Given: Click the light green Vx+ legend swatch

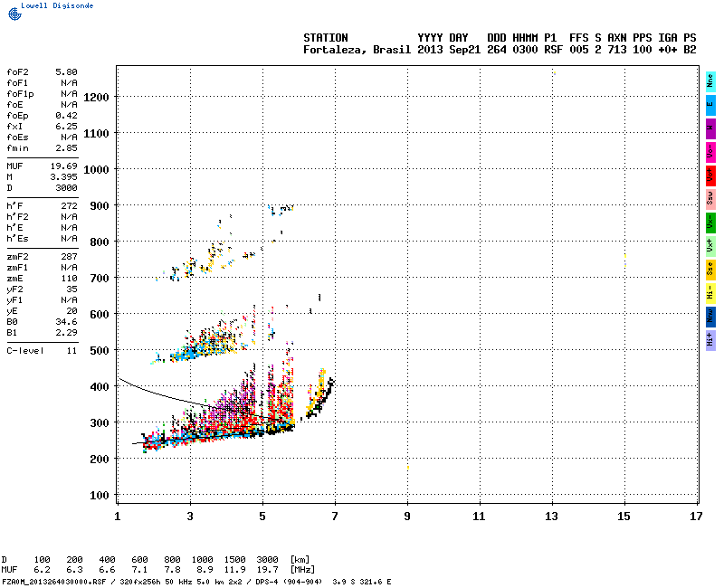Looking at the screenshot, I should 710,245.
